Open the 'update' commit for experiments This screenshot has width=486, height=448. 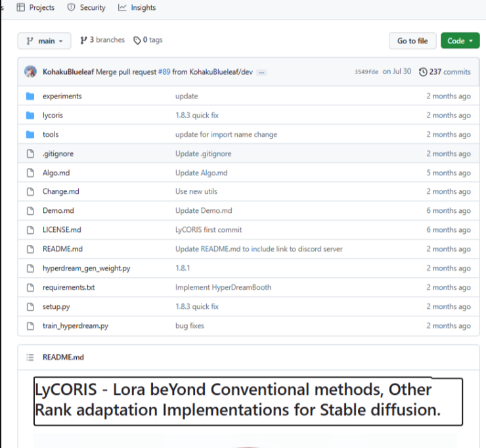tap(187, 96)
